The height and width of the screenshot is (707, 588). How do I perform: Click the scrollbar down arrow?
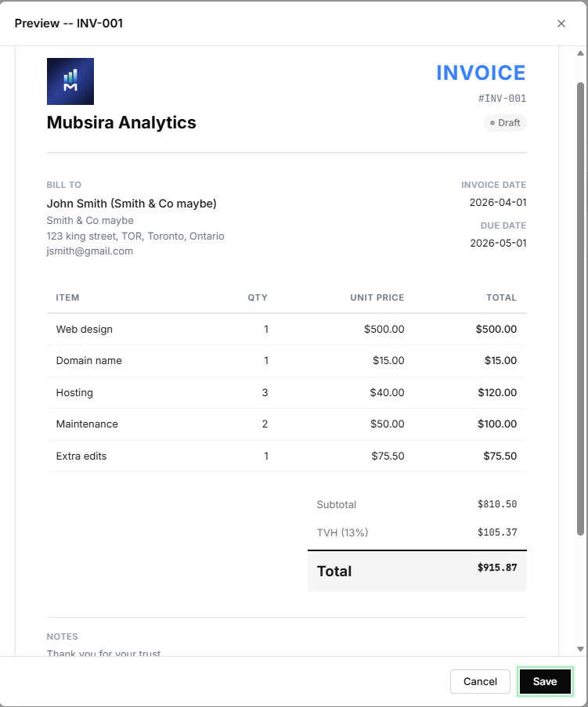(x=580, y=649)
